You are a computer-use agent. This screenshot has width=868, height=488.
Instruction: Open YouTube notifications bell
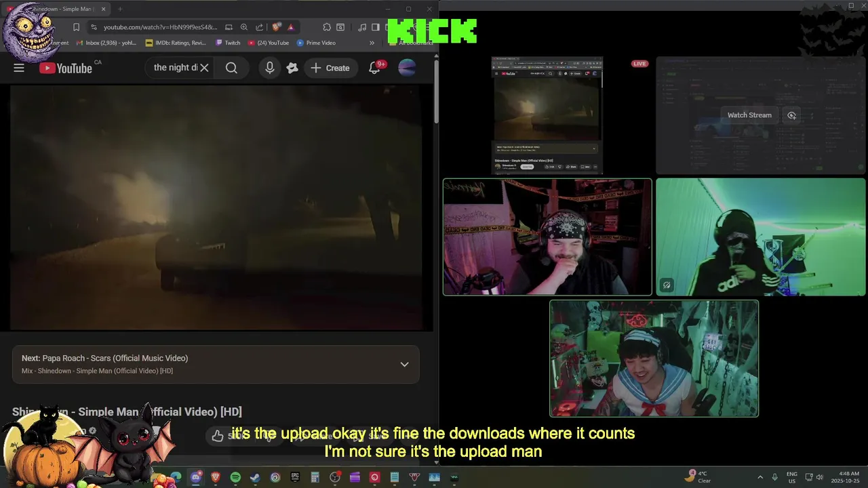tap(374, 68)
